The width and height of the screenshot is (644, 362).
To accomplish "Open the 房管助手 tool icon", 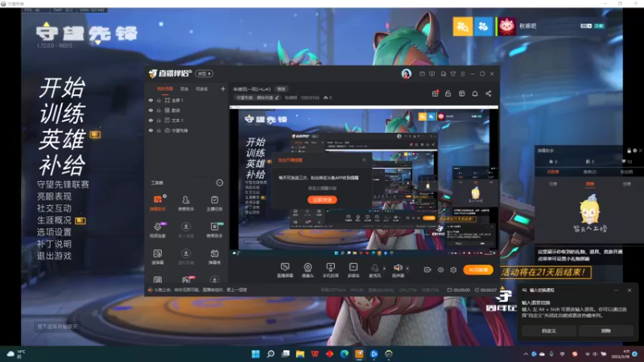I will pyautogui.click(x=186, y=203).
